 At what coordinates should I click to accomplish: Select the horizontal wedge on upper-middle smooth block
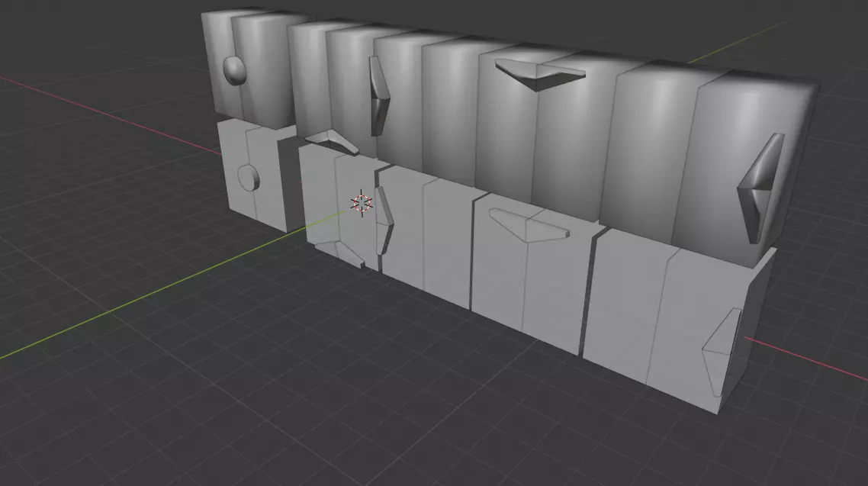pyautogui.click(x=540, y=75)
